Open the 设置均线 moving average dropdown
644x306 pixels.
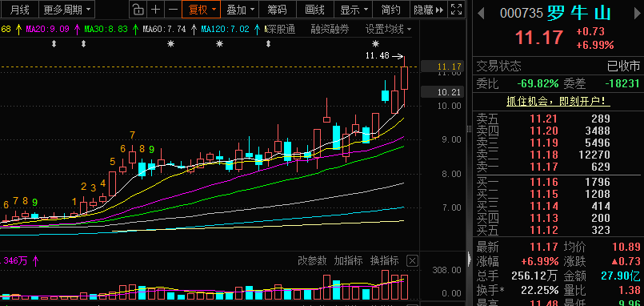[x=389, y=29]
